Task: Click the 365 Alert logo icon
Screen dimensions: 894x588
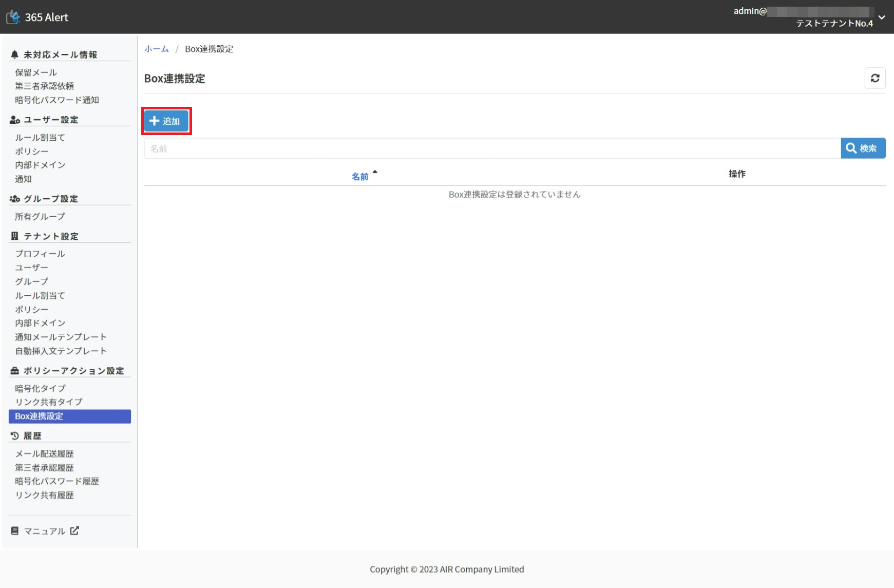Action: click(13, 17)
